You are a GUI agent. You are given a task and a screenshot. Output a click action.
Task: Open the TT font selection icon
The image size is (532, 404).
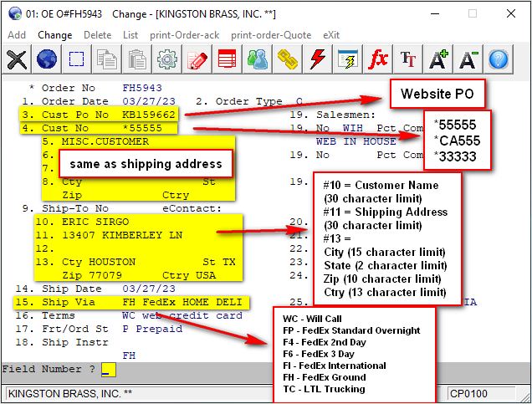click(407, 59)
